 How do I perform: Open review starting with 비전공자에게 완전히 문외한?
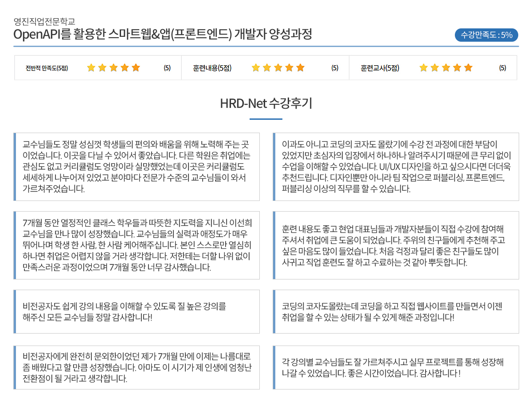tap(137, 368)
